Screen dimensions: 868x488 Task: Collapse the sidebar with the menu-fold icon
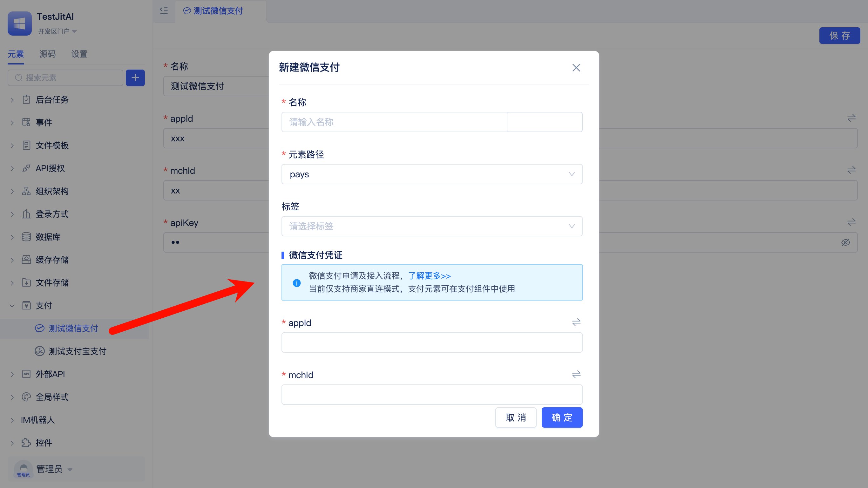click(164, 11)
